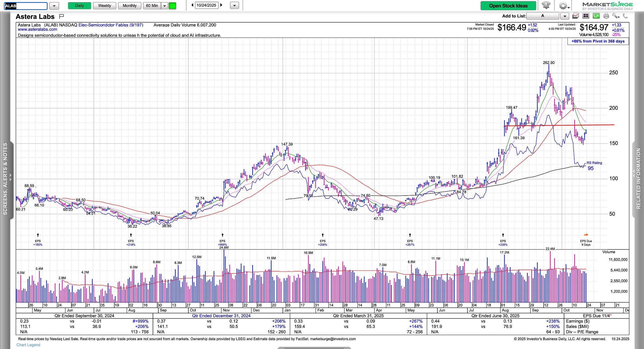
Task: Open the alerts bell icon
Action: (x=546, y=5)
